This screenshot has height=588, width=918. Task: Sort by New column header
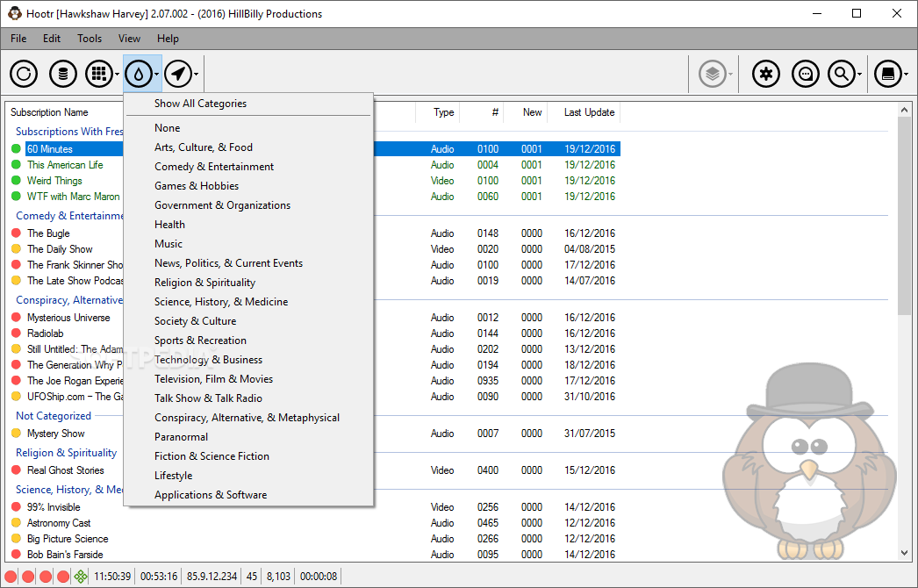[x=532, y=112]
